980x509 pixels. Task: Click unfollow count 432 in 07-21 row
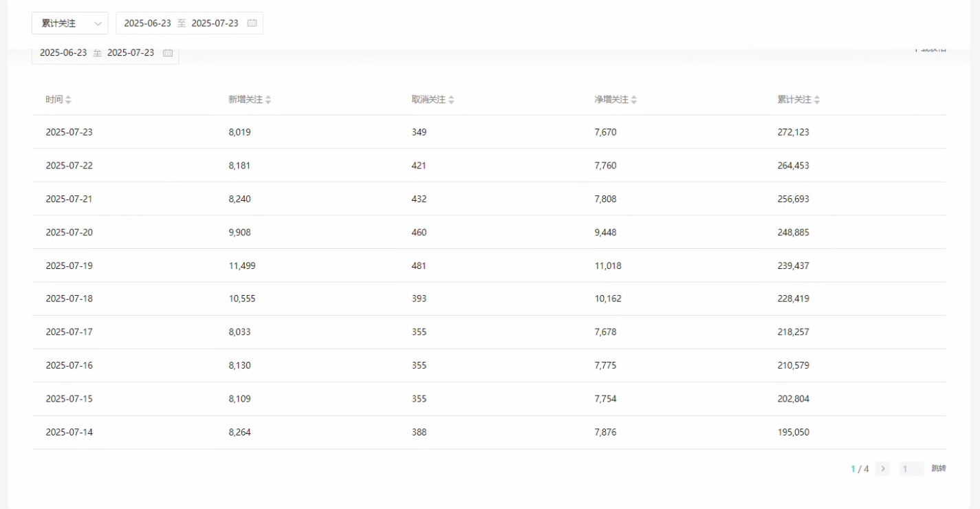[419, 199]
